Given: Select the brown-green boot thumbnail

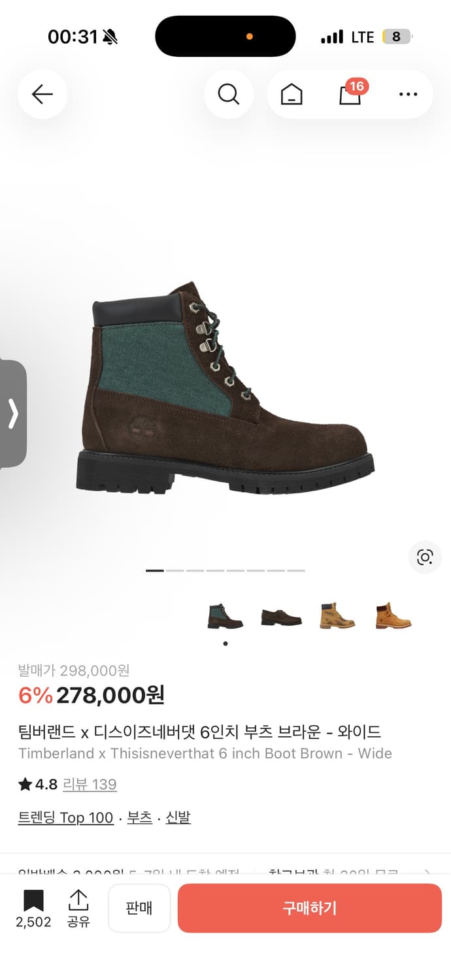Looking at the screenshot, I should pyautogui.click(x=225, y=617).
